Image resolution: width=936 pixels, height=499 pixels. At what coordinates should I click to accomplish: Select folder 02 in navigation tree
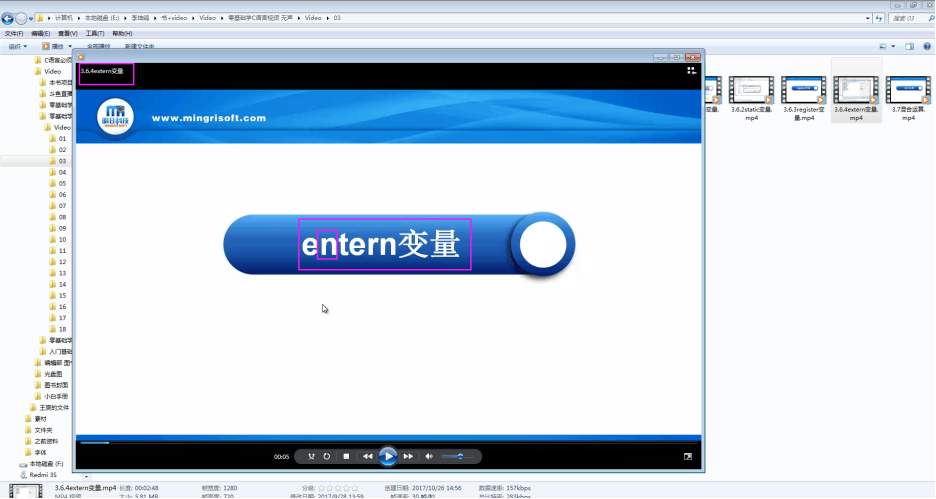coord(62,150)
